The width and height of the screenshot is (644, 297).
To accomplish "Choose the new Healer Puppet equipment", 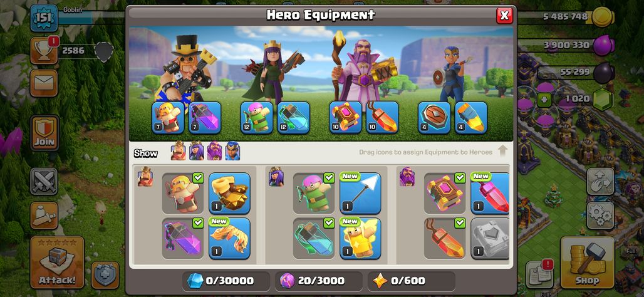I will 361,239.
